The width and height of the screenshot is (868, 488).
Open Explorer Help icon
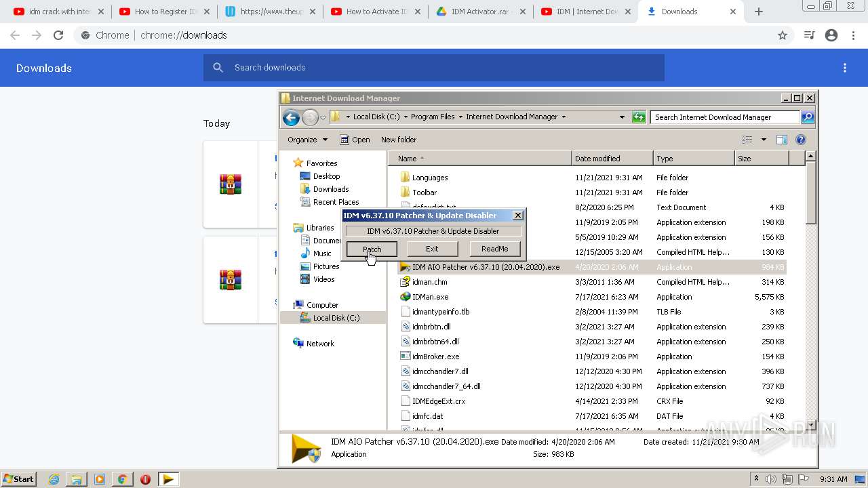tap(801, 140)
